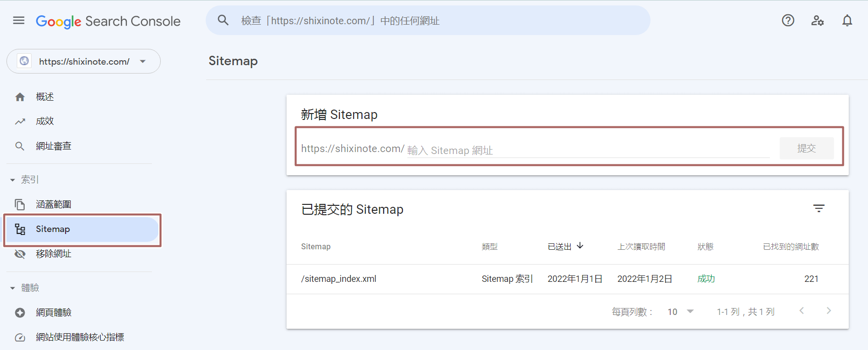Collapse the 索引 sidebar section
Image resolution: width=868 pixels, height=350 pixels.
tap(24, 180)
